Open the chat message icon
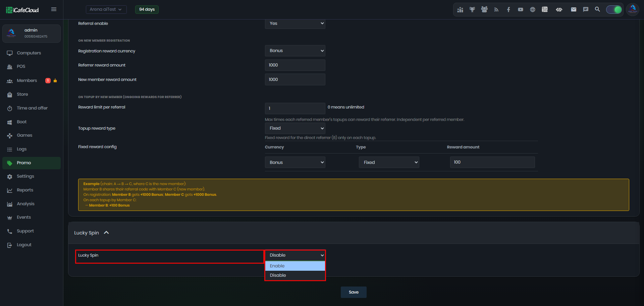The image size is (644, 306). coord(586,9)
